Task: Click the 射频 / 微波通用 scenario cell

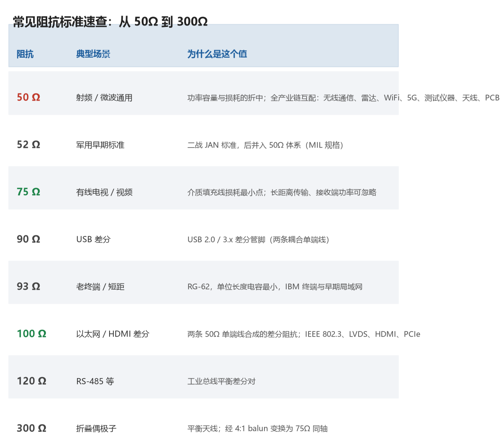Action: 104,97
